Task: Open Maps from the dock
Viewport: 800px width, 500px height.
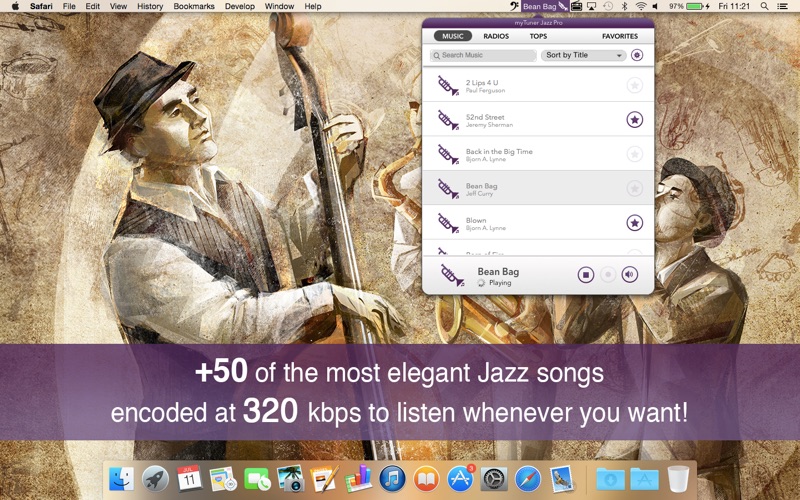Action: point(223,479)
